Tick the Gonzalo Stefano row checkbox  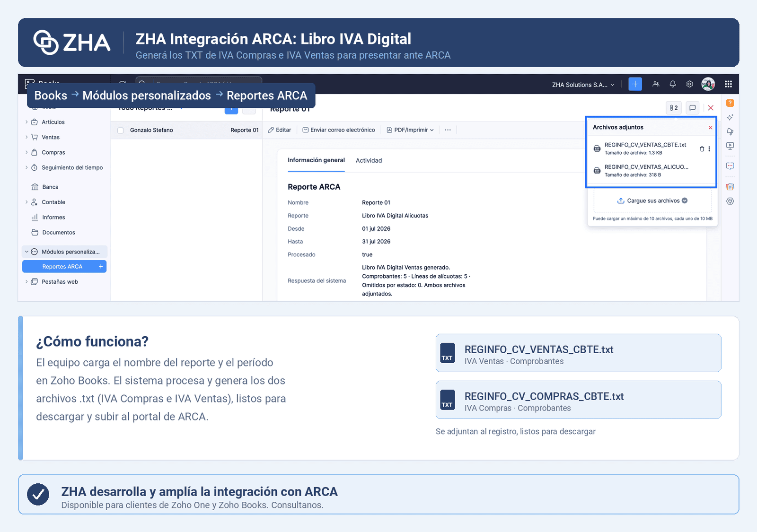121,131
